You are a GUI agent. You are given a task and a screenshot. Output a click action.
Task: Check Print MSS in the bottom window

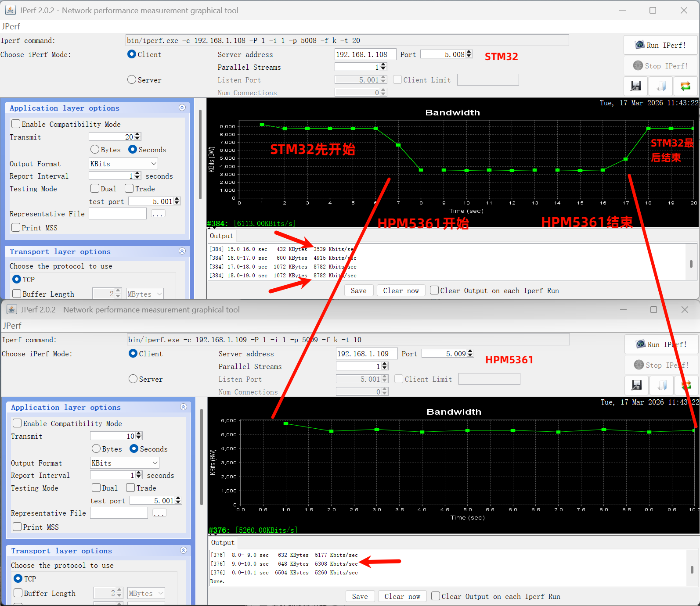click(x=17, y=527)
